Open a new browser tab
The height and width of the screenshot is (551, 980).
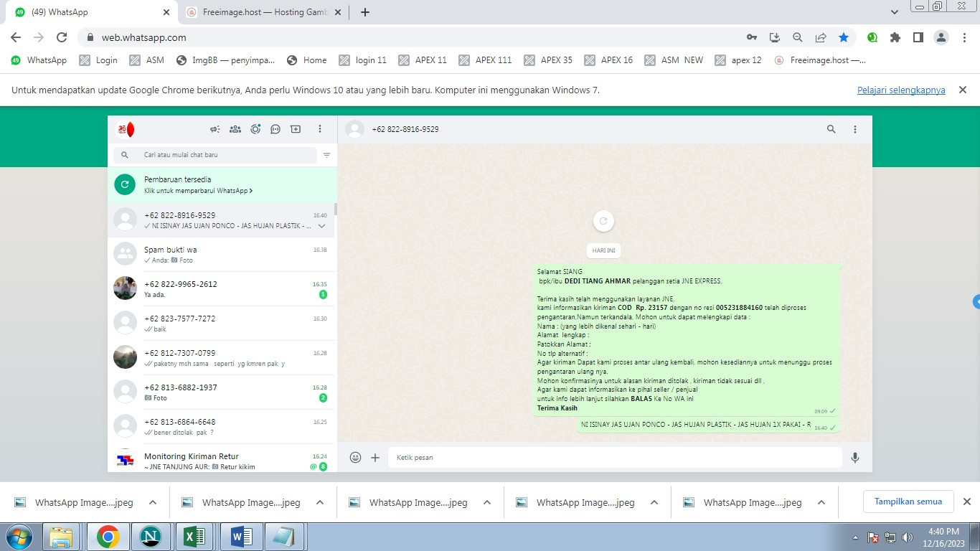click(x=365, y=12)
